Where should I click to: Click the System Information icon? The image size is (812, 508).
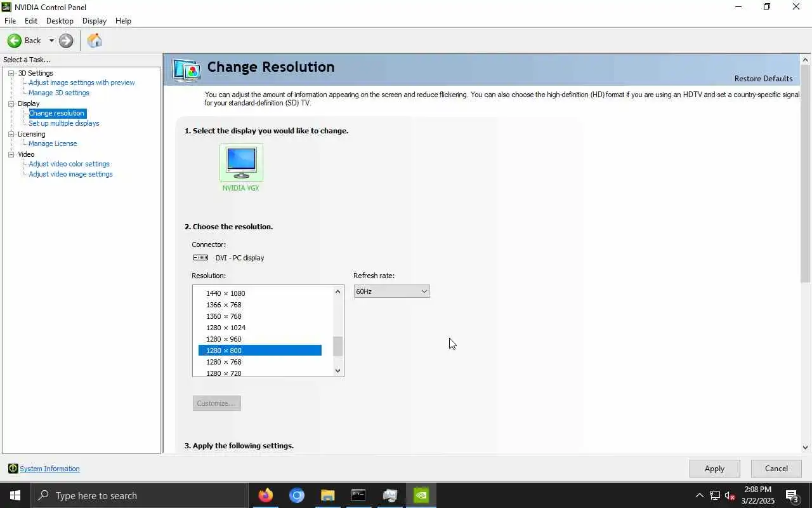pyautogui.click(x=13, y=469)
